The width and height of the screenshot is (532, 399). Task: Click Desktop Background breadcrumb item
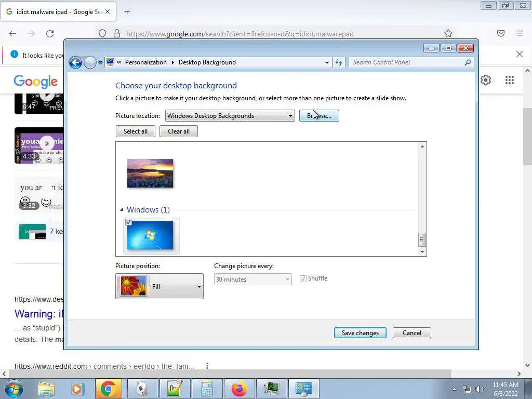coord(207,62)
